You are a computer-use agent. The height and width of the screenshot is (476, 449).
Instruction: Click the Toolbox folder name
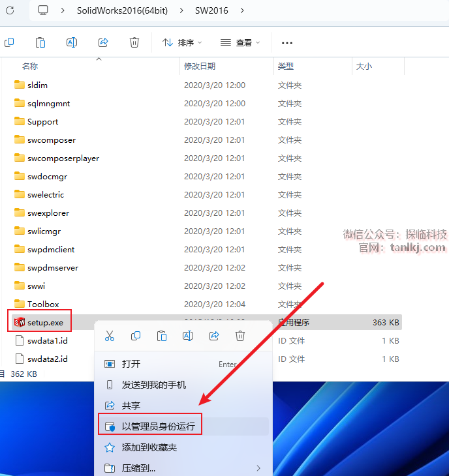click(x=43, y=304)
